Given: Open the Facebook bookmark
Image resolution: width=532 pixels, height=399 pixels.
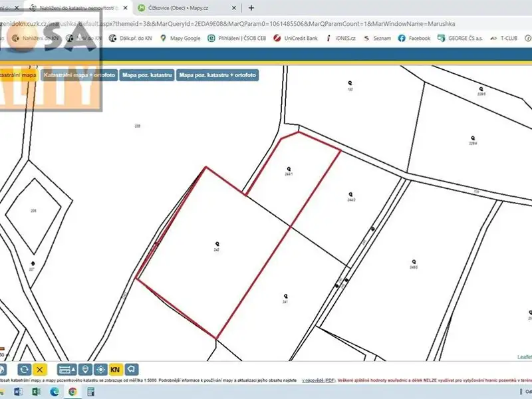Looking at the screenshot, I should point(414,39).
